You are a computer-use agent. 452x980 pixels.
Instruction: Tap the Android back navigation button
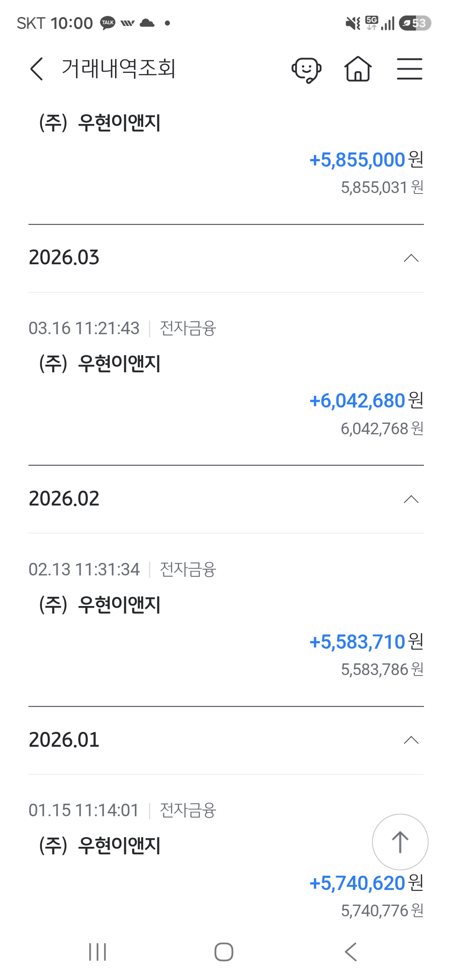(351, 952)
